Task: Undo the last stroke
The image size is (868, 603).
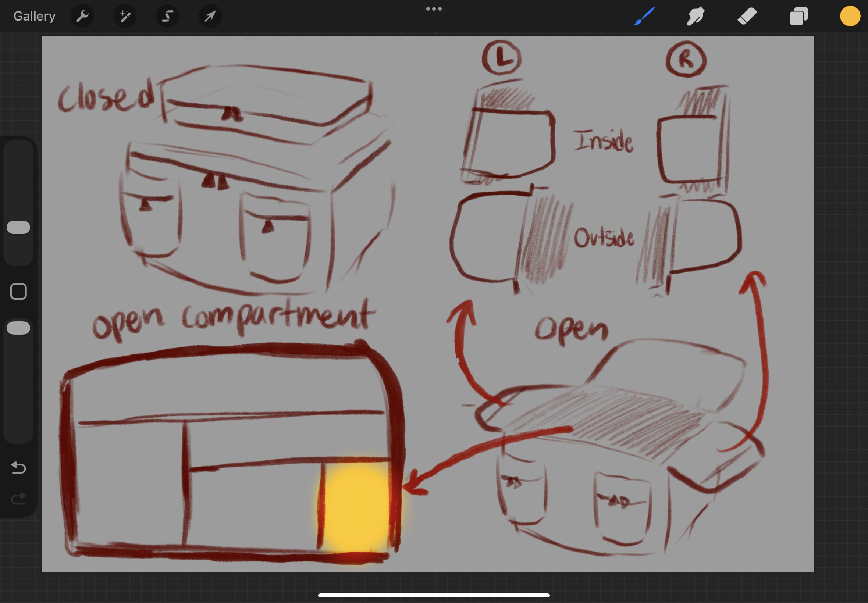Action: 18,468
